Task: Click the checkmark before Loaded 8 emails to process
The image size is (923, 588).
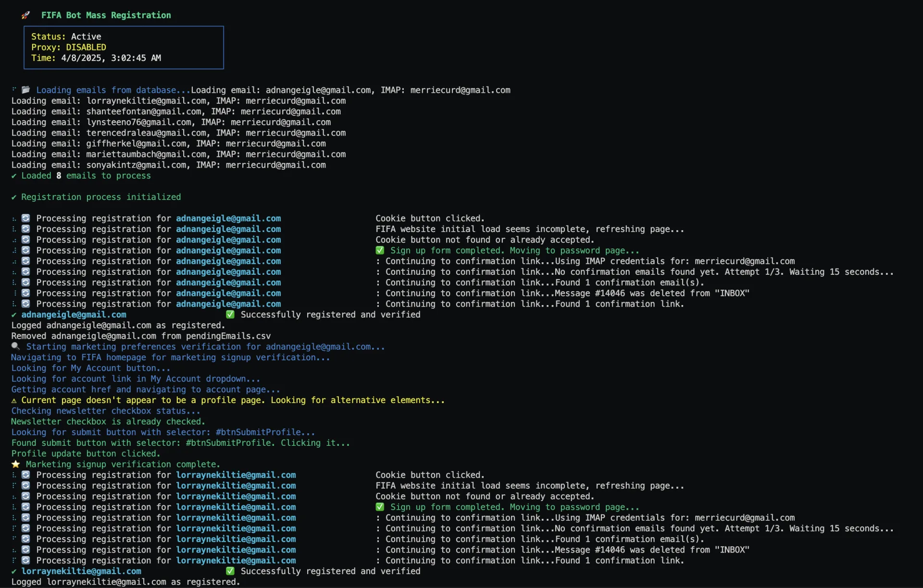Action: [x=14, y=176]
